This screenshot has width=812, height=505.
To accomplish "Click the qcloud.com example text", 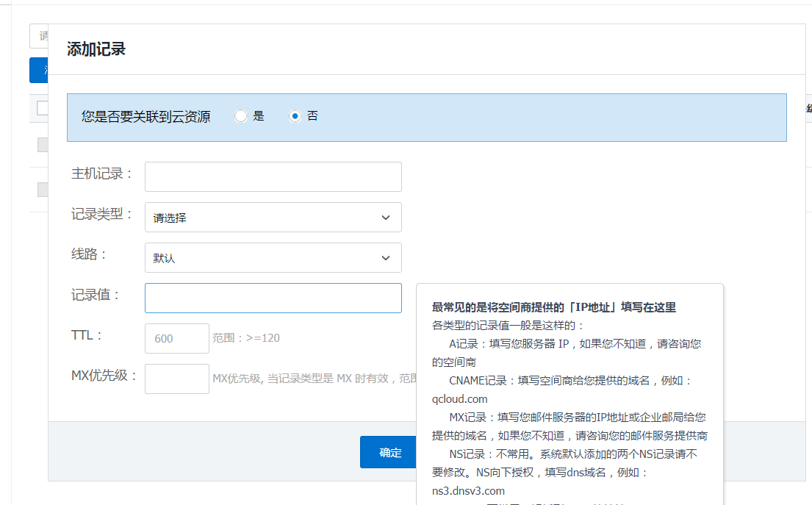I will pyautogui.click(x=460, y=399).
